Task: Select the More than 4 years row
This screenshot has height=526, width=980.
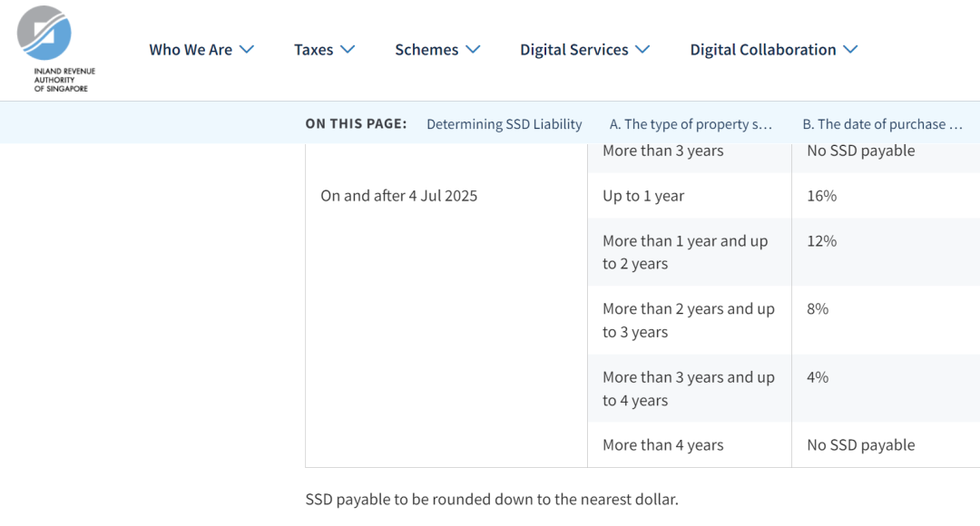Action: click(784, 444)
